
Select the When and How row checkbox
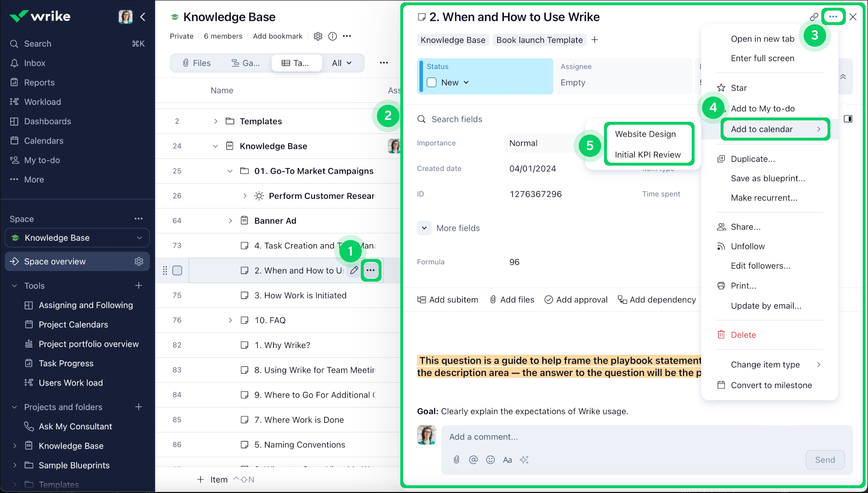(x=177, y=271)
